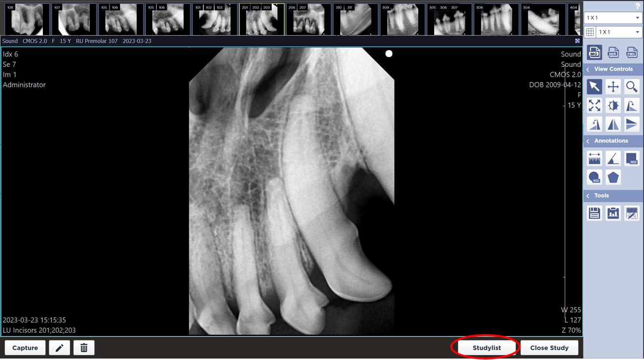Image resolution: width=644 pixels, height=360 pixels.
Task: Choose the angle measurement tool
Action: pos(613,159)
